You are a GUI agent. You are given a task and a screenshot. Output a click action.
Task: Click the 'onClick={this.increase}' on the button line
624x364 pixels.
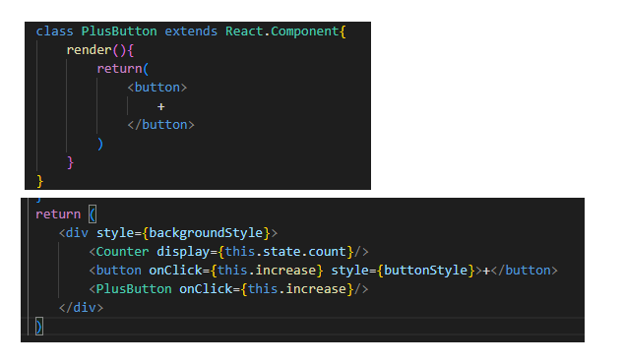pyautogui.click(x=235, y=271)
